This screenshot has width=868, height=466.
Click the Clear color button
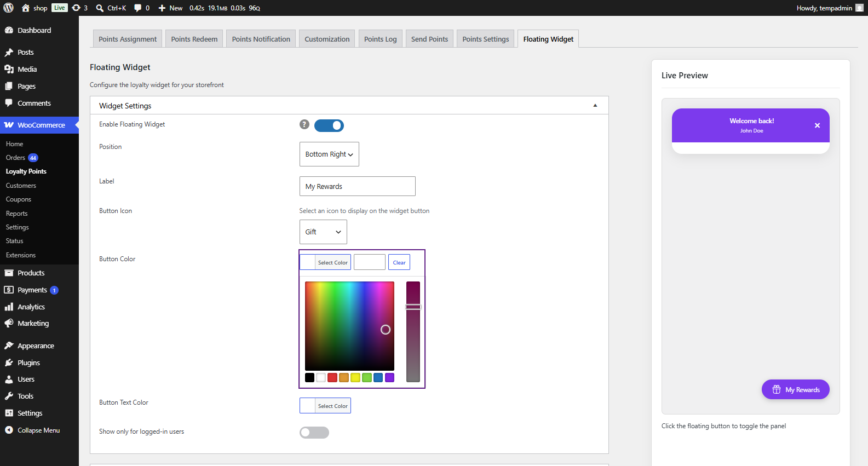coord(399,262)
